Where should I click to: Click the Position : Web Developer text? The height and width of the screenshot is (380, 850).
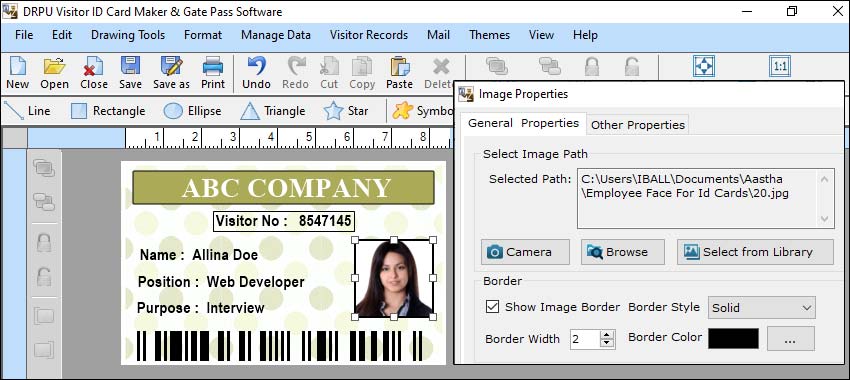(221, 282)
